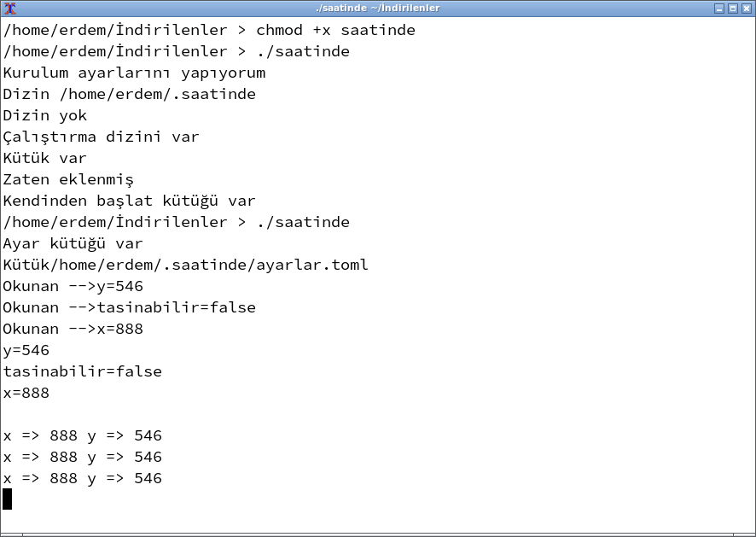The height and width of the screenshot is (537, 756).
Task: Click the 'Okunan -->tasinabilir=false' line
Action: point(129,308)
